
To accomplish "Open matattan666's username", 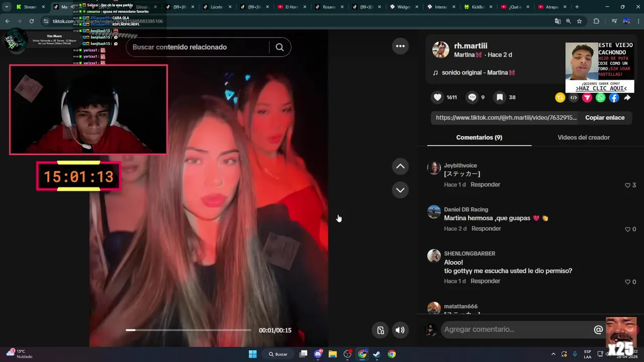I will point(460,307).
